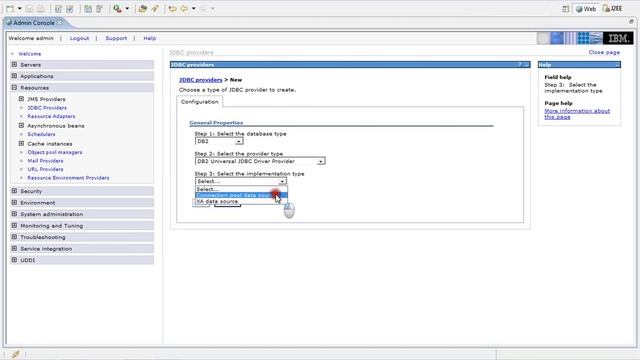Click the greyed forward navigation arrow
Screen dimensions: 640x360
(x=203, y=9)
